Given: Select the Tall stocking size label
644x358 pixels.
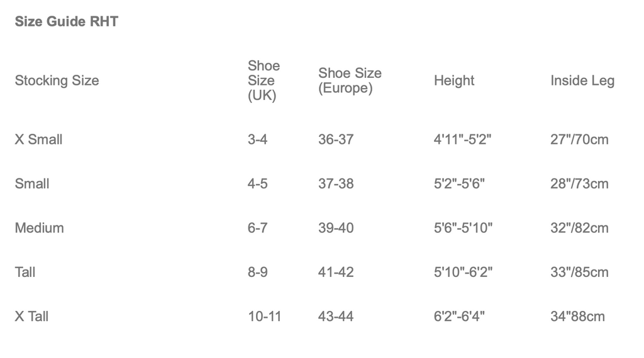Looking at the screenshot, I should tap(25, 272).
